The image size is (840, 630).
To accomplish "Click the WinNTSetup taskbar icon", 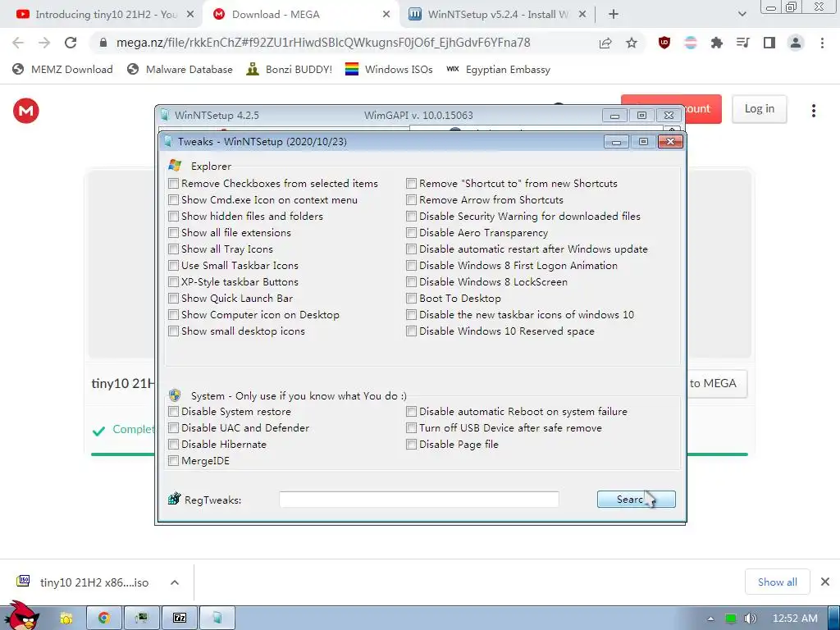I will click(217, 618).
